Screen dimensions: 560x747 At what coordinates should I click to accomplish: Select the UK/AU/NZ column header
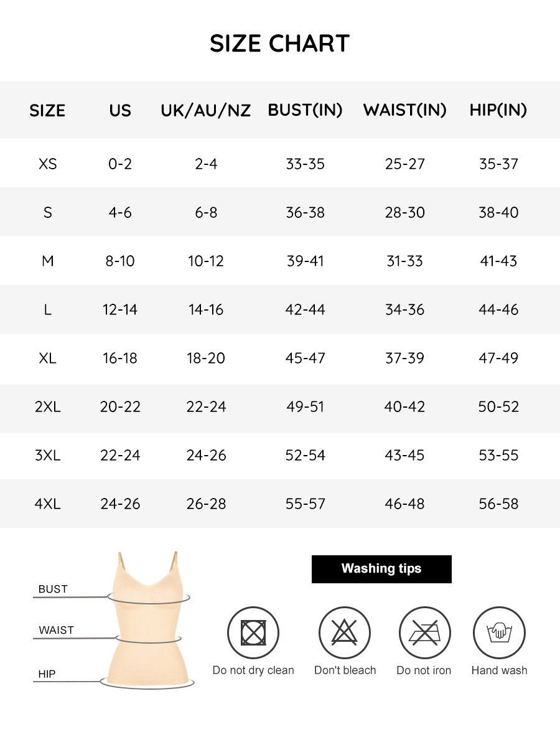[205, 110]
